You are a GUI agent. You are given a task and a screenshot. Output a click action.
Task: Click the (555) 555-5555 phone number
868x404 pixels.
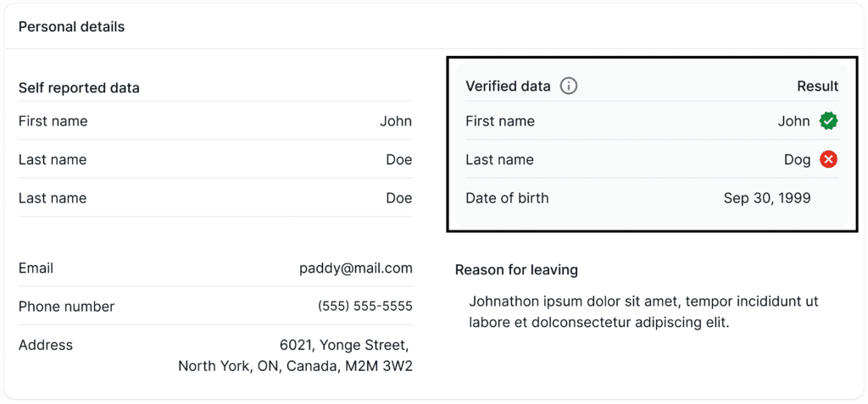[x=364, y=306]
